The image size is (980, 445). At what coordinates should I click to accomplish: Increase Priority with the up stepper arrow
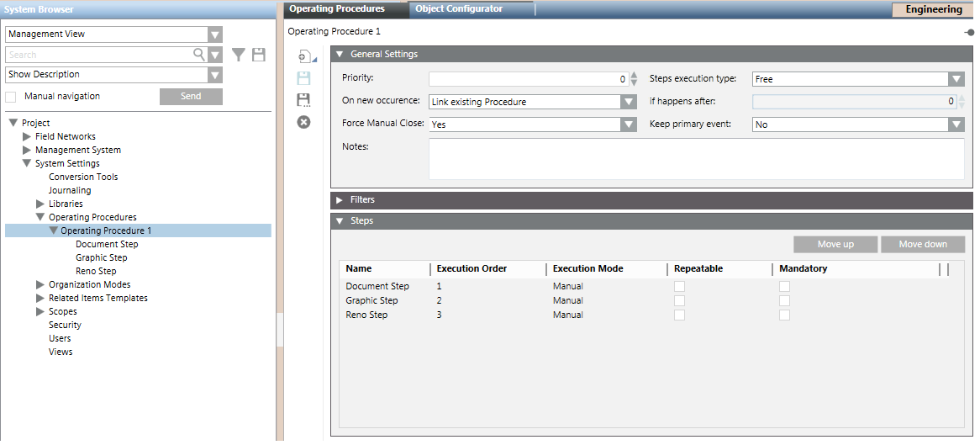click(634, 75)
